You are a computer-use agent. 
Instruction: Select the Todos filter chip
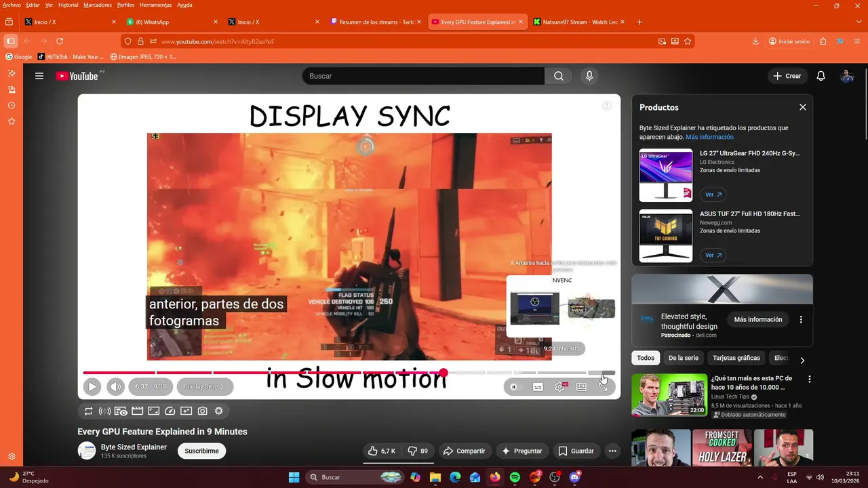(646, 358)
